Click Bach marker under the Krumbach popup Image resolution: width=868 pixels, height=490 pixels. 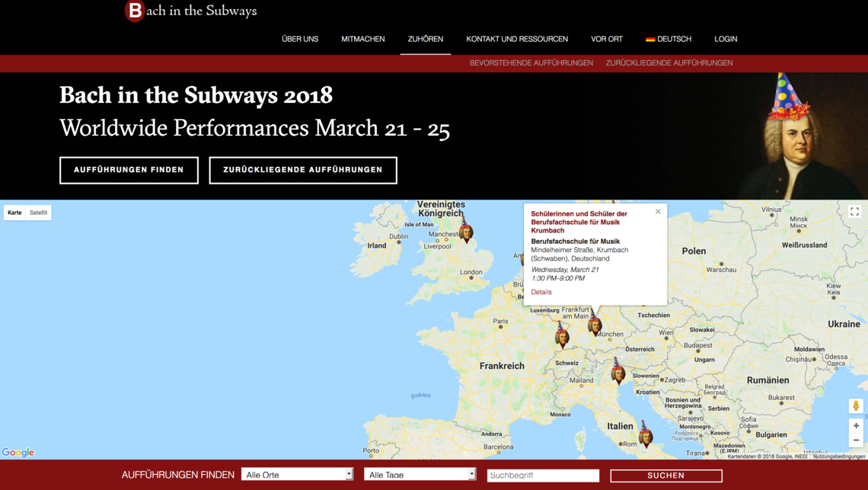595,322
